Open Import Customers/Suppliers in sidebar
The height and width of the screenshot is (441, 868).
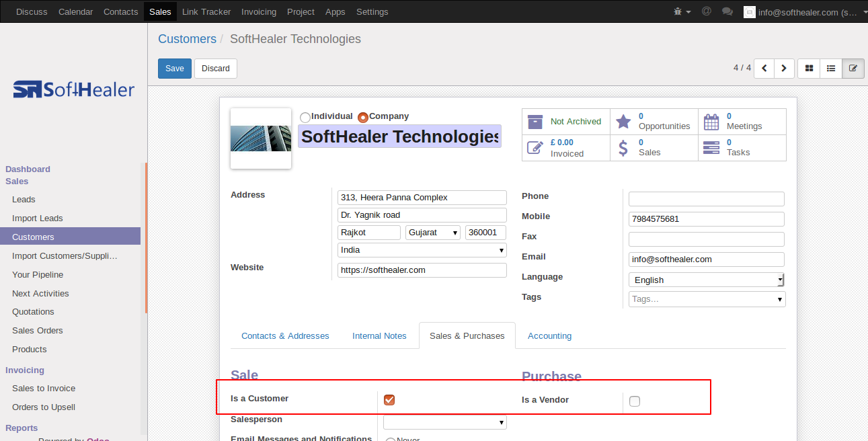pyautogui.click(x=65, y=255)
